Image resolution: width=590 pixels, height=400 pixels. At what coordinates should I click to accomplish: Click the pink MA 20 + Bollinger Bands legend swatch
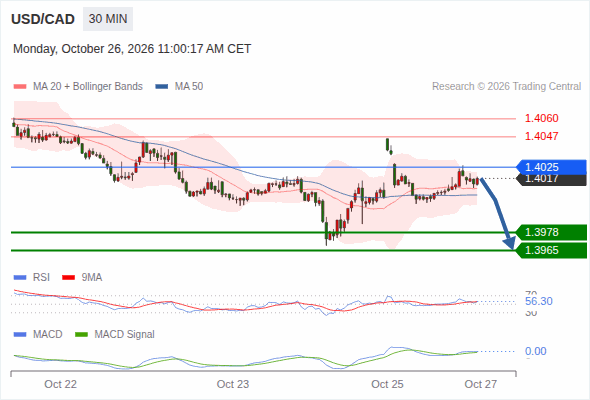click(x=20, y=87)
